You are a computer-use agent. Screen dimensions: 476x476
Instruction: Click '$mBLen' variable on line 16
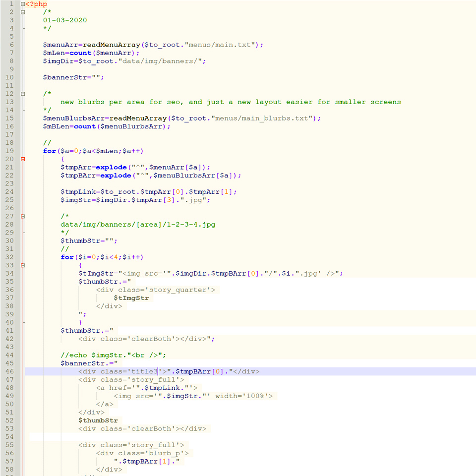(56, 126)
